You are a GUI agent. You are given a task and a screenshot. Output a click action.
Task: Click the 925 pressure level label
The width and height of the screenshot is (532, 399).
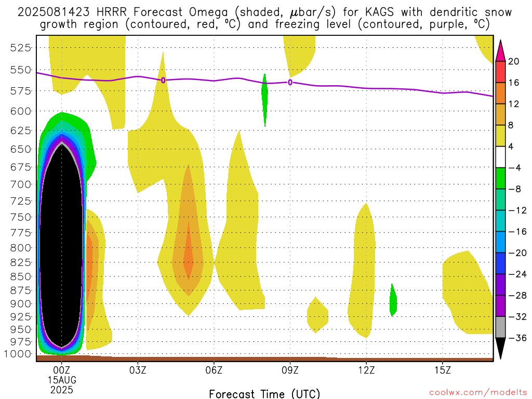click(21, 316)
